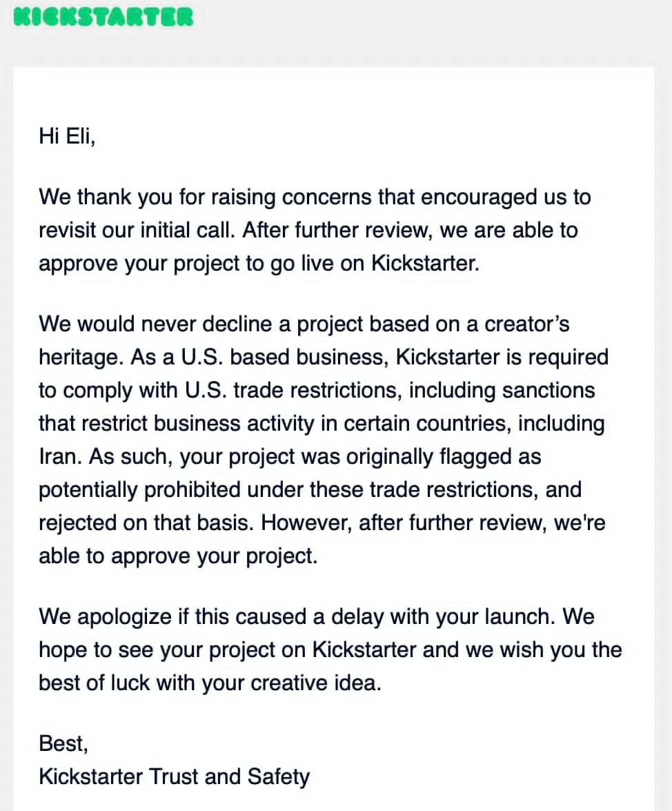672x811 pixels.
Task: Click the text "revisit our initial call"
Action: click(x=137, y=230)
